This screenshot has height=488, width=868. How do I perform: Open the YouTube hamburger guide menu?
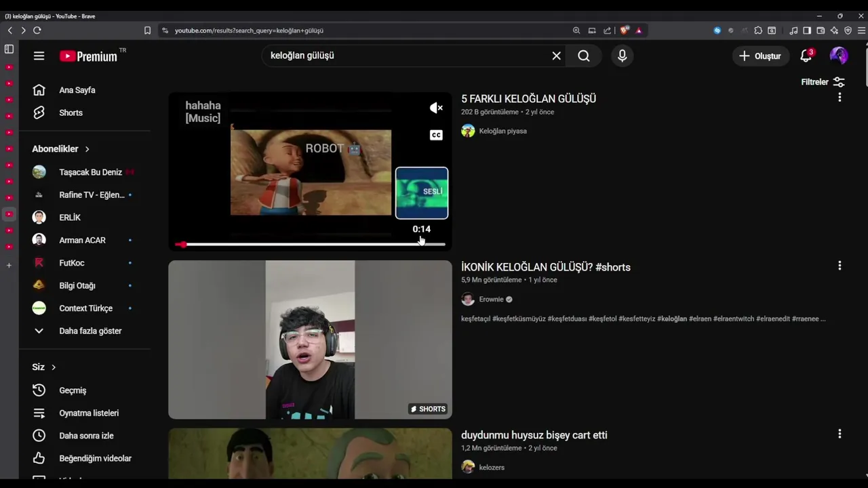[39, 56]
